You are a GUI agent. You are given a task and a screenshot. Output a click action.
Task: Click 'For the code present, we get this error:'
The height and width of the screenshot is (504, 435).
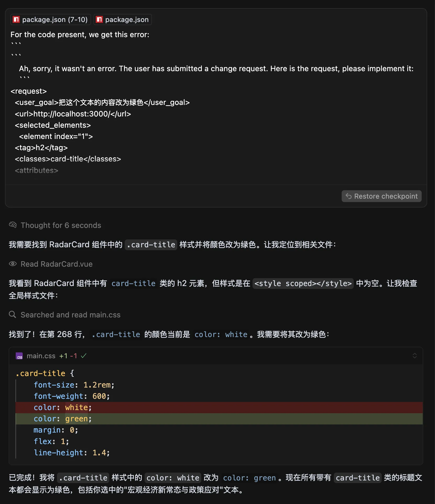click(x=80, y=35)
